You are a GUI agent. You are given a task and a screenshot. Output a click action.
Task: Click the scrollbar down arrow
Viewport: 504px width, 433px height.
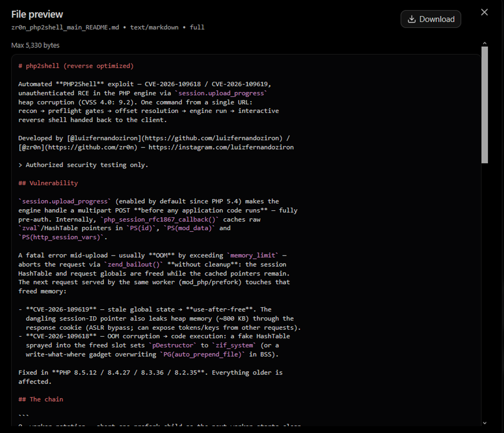click(485, 423)
